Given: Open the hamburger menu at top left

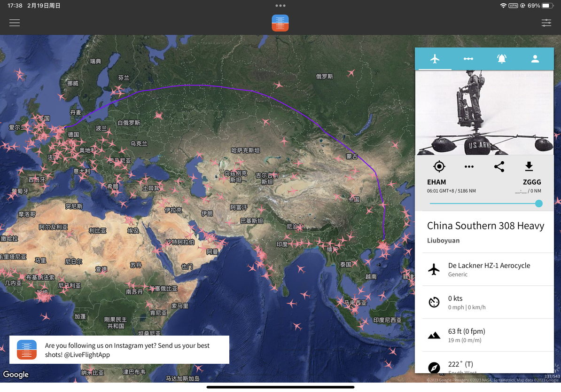Looking at the screenshot, I should (14, 23).
